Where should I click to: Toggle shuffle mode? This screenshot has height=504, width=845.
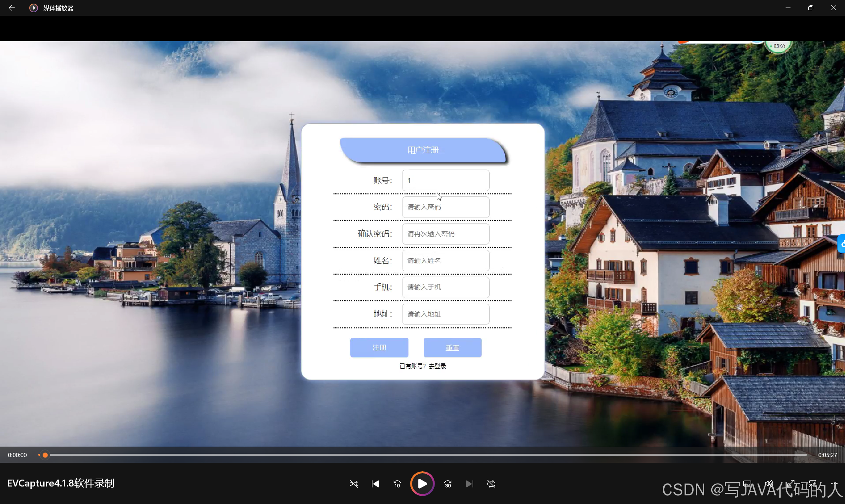pyautogui.click(x=353, y=484)
